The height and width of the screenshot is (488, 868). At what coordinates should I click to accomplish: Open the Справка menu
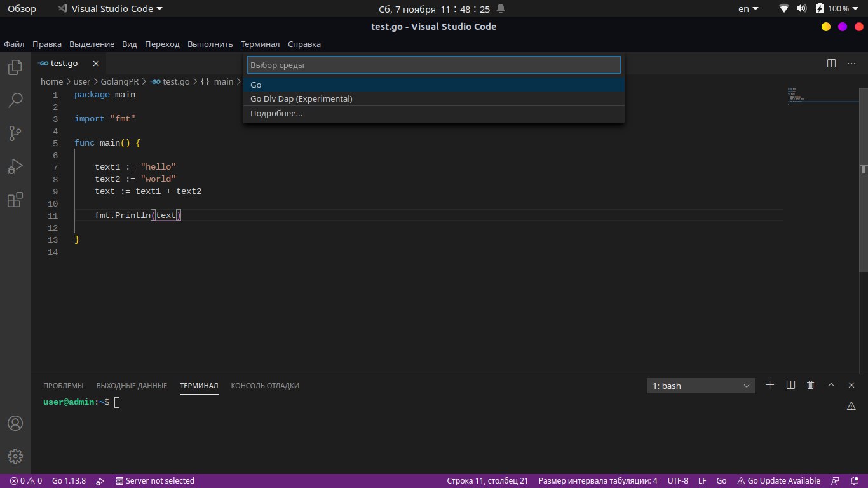tap(304, 44)
